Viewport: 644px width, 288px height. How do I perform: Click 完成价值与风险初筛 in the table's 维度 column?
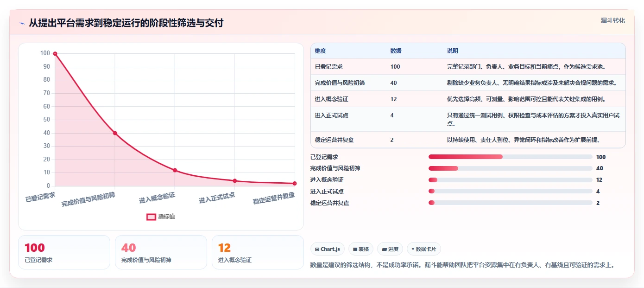(x=340, y=83)
